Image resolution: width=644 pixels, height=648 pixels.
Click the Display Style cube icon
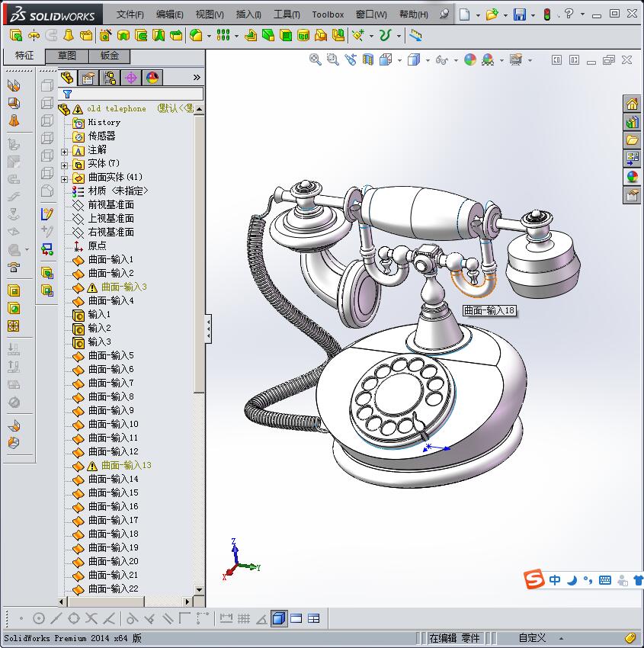(x=414, y=60)
